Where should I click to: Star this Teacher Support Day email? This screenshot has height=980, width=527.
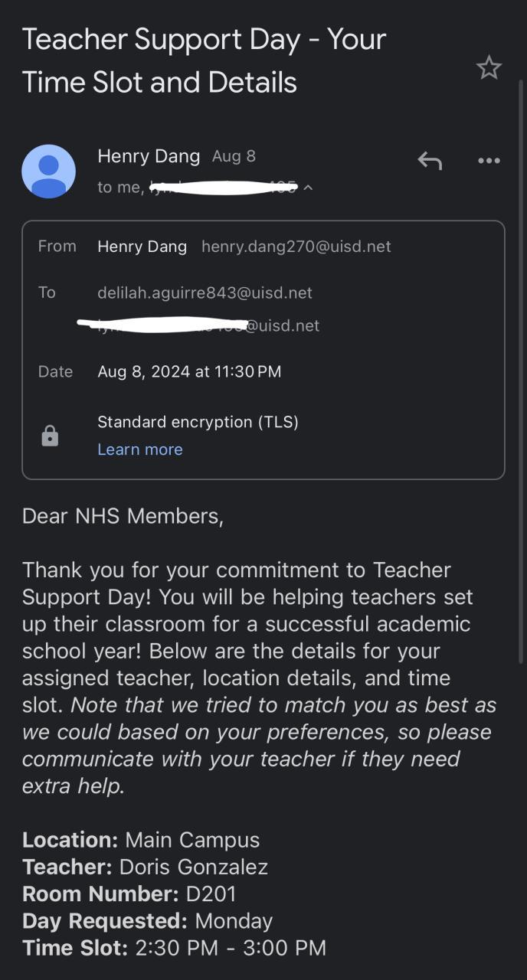pos(489,69)
